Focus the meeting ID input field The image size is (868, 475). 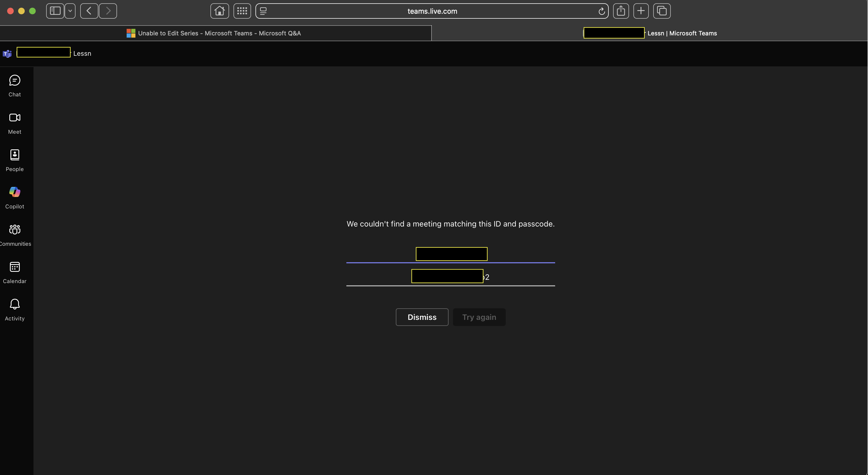pyautogui.click(x=450, y=254)
